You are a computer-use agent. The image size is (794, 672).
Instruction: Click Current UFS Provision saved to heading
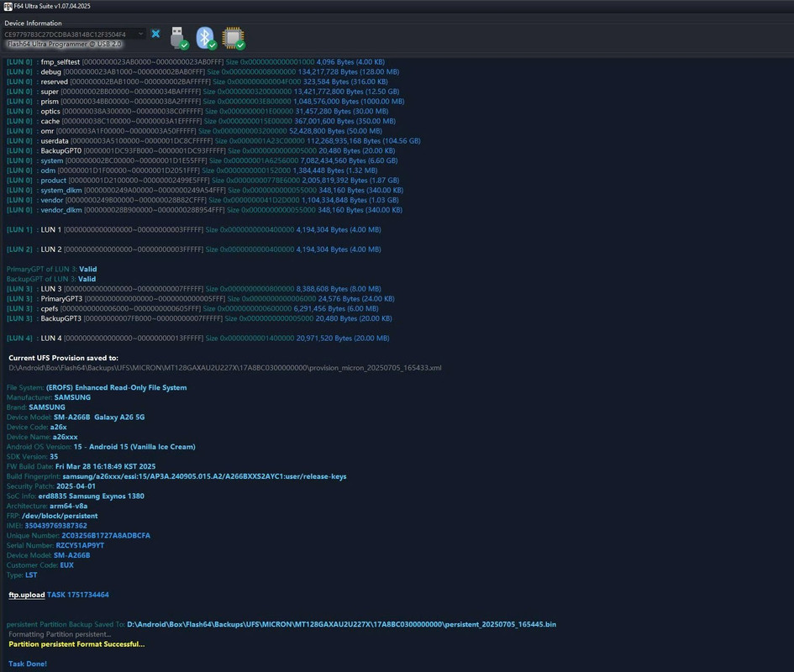63,358
